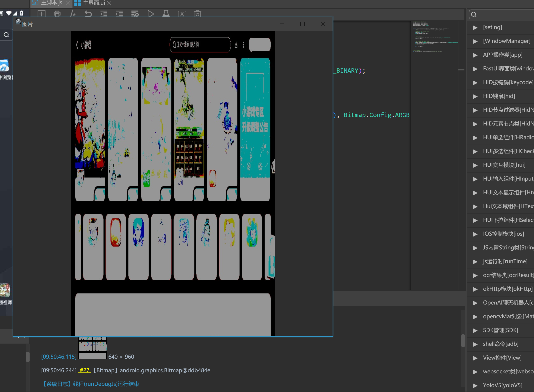Select the HUI输入组件[HInput tree row
534x392 pixels.
[x=500, y=179]
